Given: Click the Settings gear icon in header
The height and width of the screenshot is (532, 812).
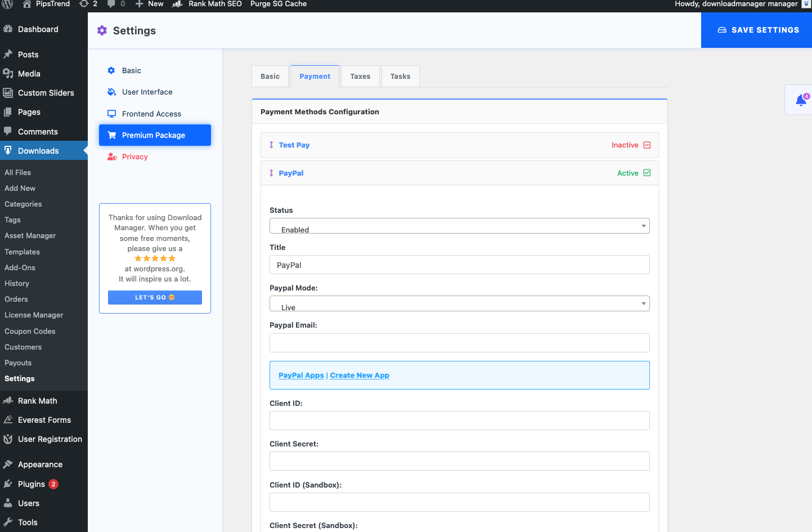Looking at the screenshot, I should 102,30.
